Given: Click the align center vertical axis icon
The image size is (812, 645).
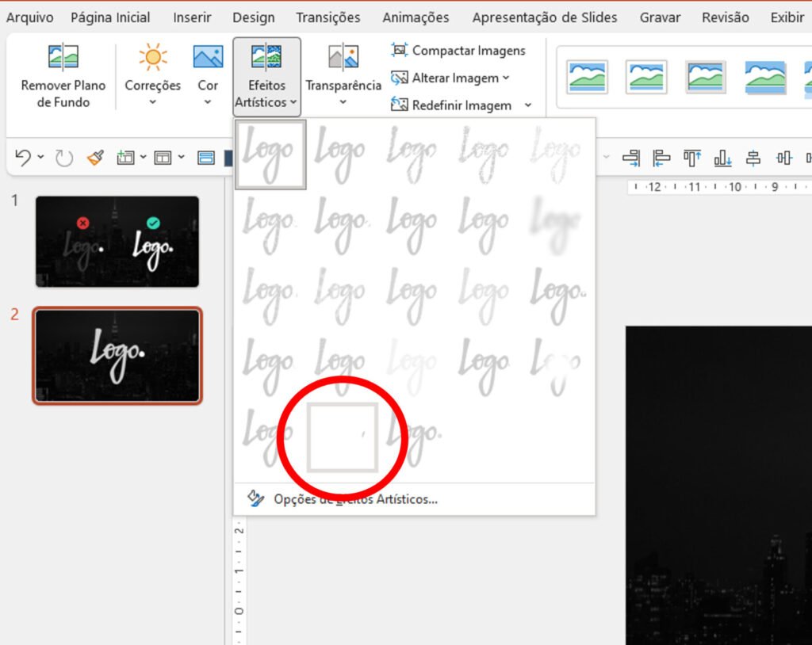Looking at the screenshot, I should tap(753, 158).
